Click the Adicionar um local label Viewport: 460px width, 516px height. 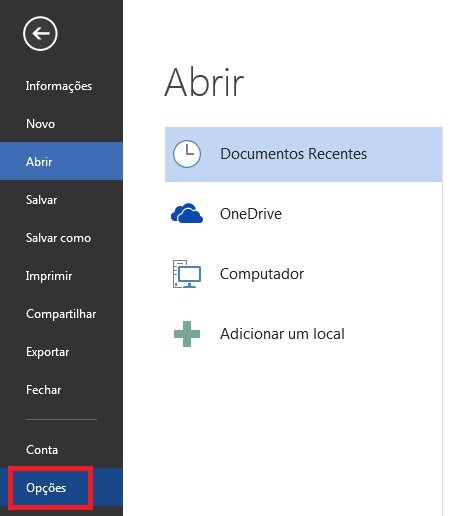coord(282,334)
